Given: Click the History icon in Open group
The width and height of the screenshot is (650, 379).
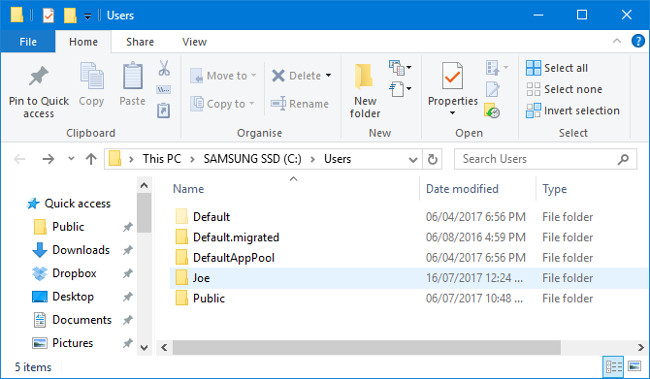Looking at the screenshot, I should click(492, 111).
